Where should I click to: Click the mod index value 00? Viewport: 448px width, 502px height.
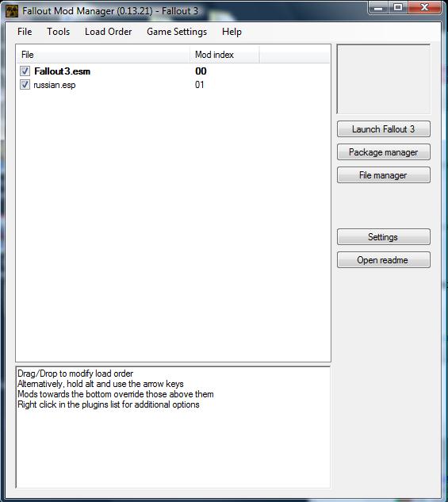point(201,71)
